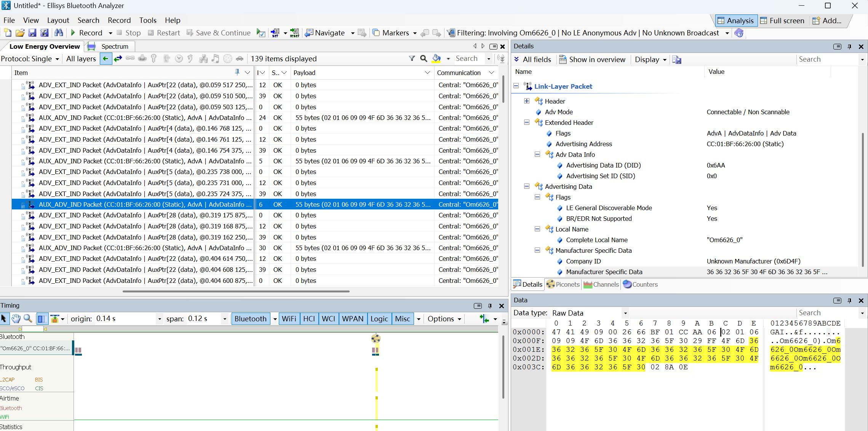Open the Options dropdown in Timing
Viewport: 868px width, 431px height.
444,319
